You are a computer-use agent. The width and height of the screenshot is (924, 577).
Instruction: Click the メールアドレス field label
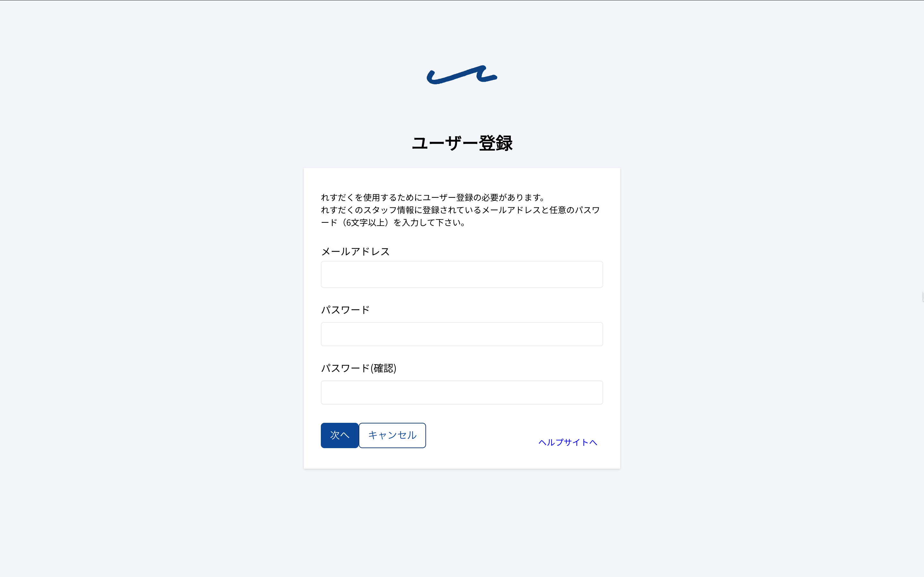click(355, 252)
